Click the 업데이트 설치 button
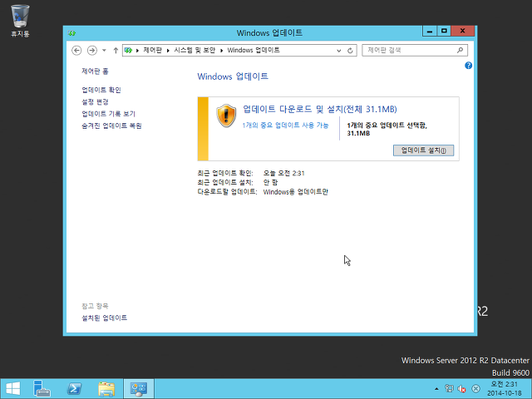 click(423, 150)
